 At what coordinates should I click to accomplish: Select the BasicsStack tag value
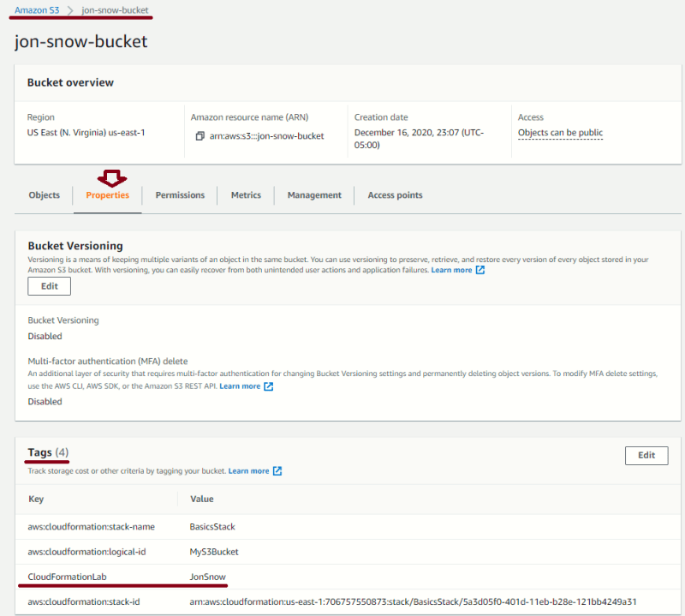212,527
